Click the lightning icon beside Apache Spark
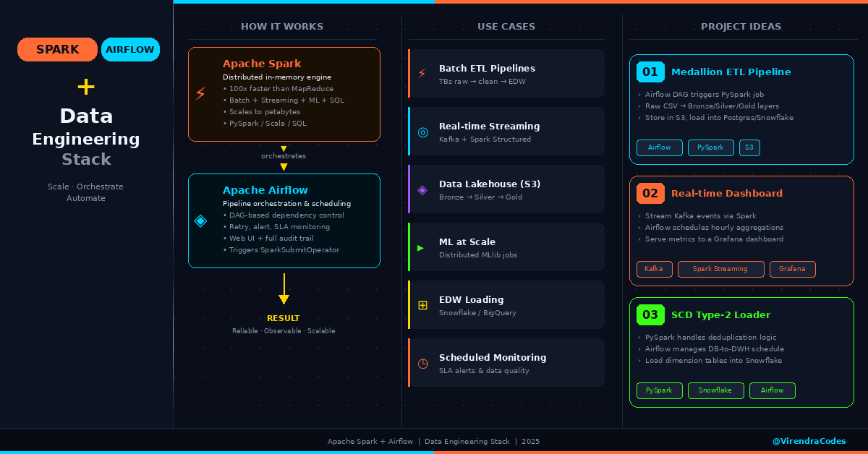The width and height of the screenshot is (868, 454). [x=200, y=94]
